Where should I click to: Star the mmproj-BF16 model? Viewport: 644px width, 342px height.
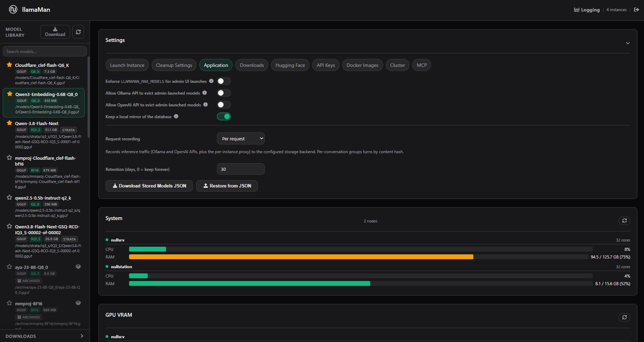click(x=9, y=303)
